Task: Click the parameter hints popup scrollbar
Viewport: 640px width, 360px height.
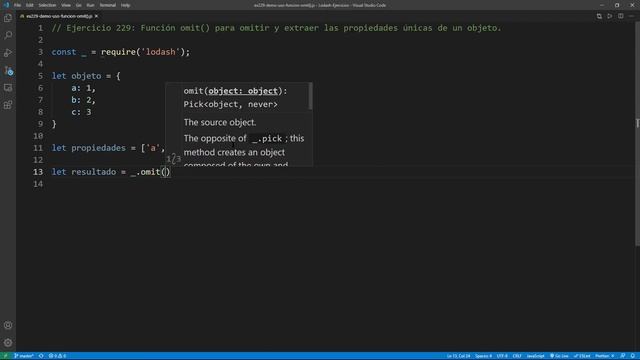Action: click(x=311, y=96)
